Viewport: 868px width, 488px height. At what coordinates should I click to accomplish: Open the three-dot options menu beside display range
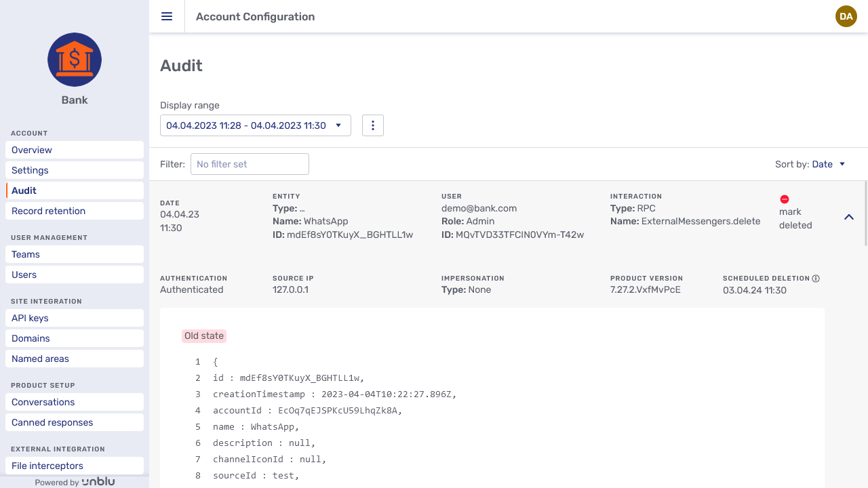coord(373,125)
